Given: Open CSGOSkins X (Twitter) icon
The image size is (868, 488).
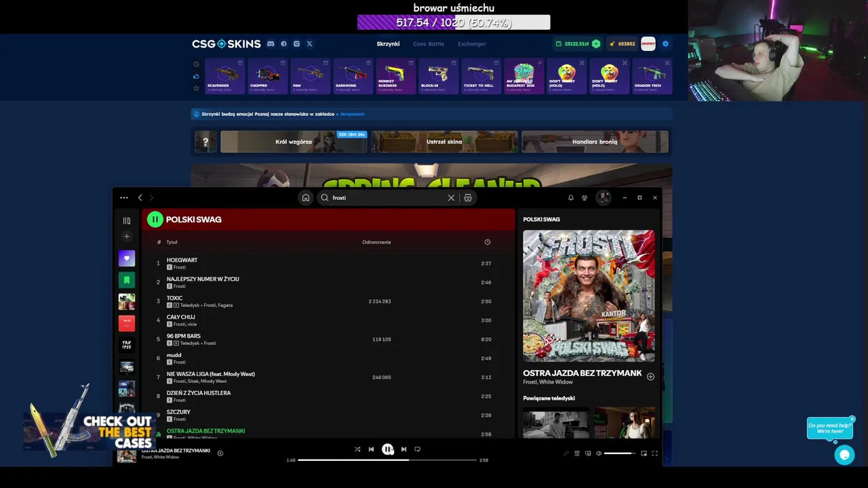Looking at the screenshot, I should coord(309,44).
